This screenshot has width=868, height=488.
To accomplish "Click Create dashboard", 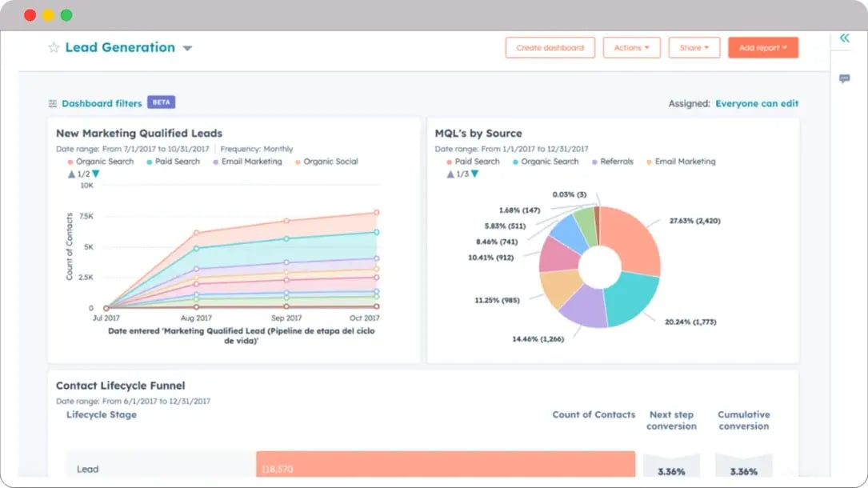I will 550,47.
